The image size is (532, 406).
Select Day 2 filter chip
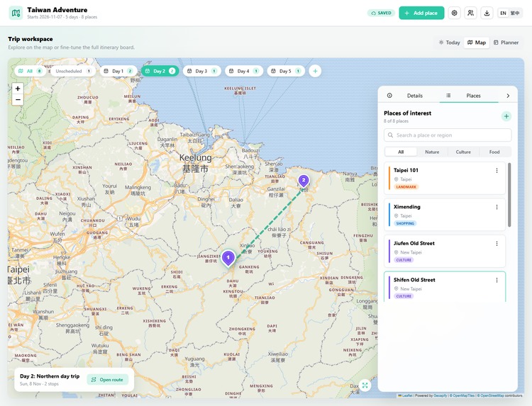(160, 71)
